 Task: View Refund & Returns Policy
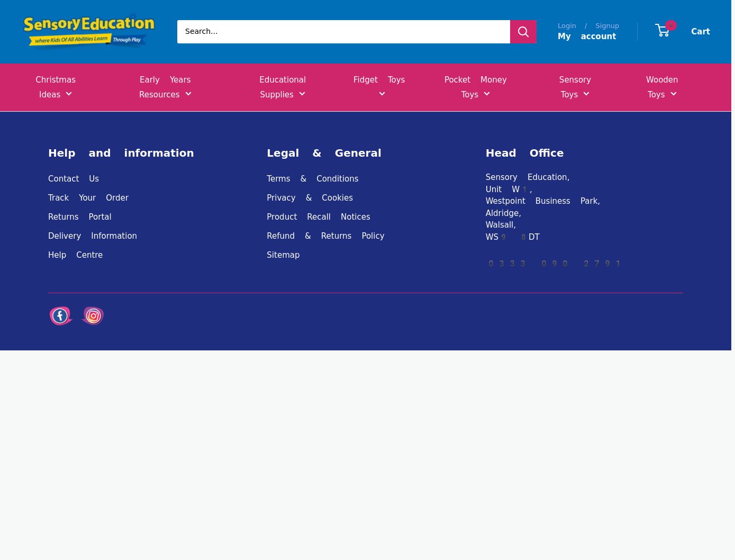coord(325,236)
